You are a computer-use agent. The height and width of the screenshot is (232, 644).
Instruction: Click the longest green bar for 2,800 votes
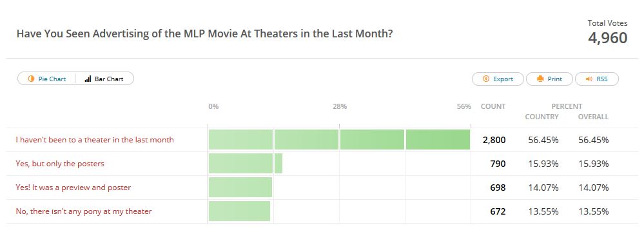coord(339,140)
